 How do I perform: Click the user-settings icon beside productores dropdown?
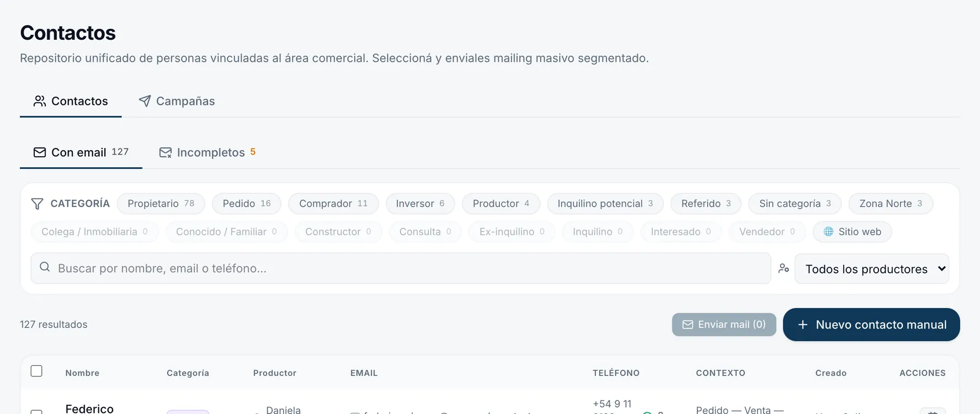click(784, 269)
